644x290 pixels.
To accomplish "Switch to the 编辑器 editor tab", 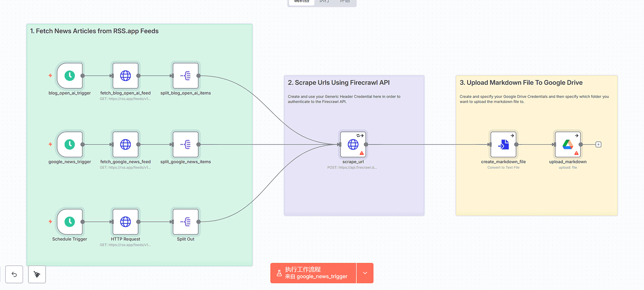I will point(301,2).
